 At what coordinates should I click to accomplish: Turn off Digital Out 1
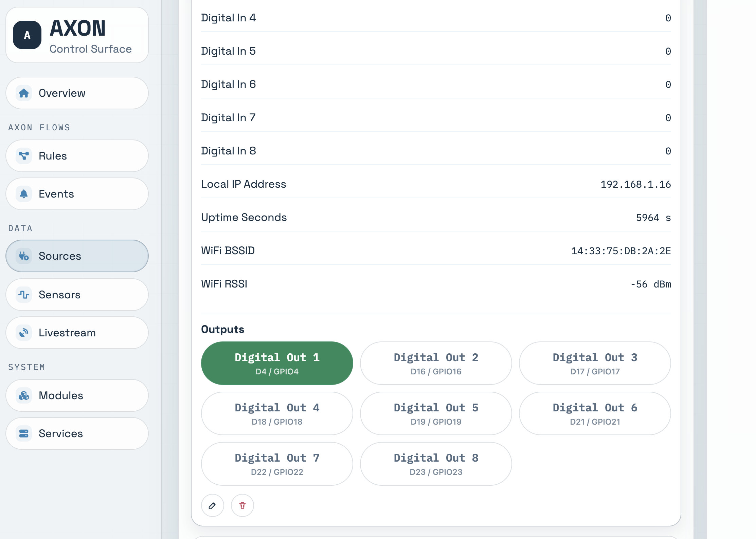(x=277, y=363)
